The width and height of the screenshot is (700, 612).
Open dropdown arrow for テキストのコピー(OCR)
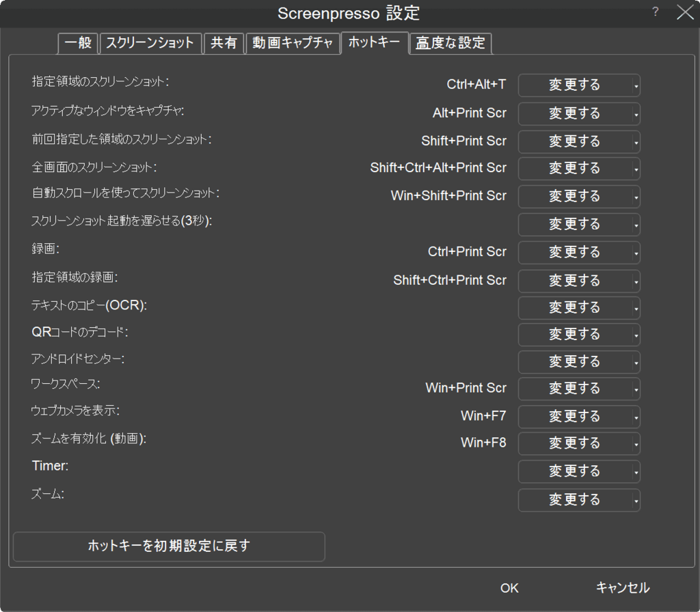click(636, 308)
